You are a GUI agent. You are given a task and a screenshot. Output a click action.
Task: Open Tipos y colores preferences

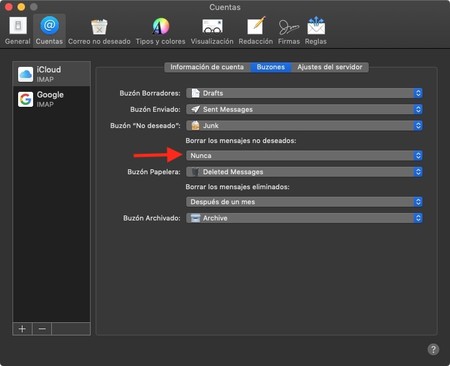coord(160,31)
